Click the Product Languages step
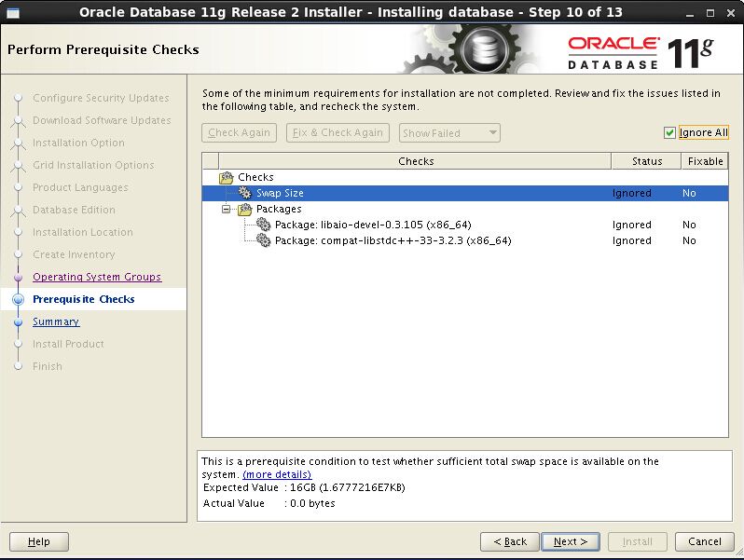Image resolution: width=744 pixels, height=560 pixels. [x=80, y=187]
